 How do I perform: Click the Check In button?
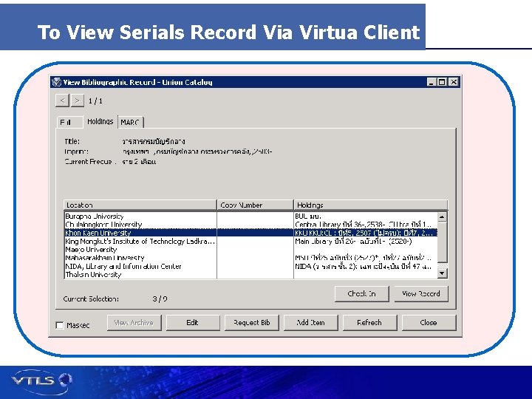point(361,294)
